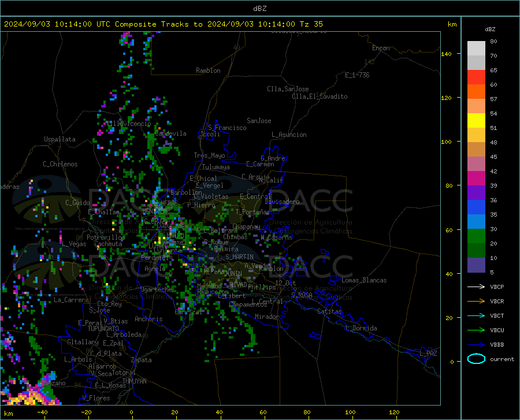Select the orange 57 dBZ color swatch
This screenshot has height=420, width=520.
(476, 92)
